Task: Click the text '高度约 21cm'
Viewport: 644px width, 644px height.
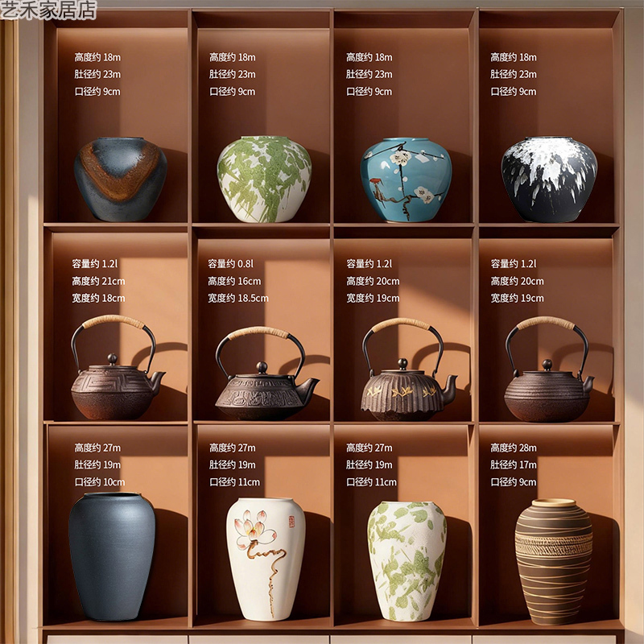Action: point(98,281)
